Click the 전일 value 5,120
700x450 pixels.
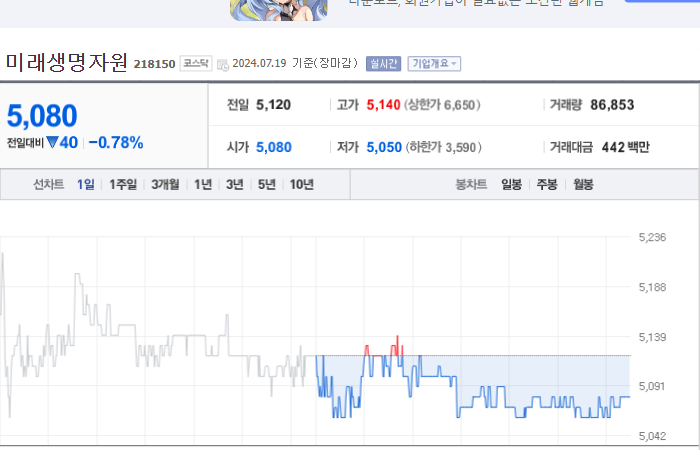coord(273,105)
